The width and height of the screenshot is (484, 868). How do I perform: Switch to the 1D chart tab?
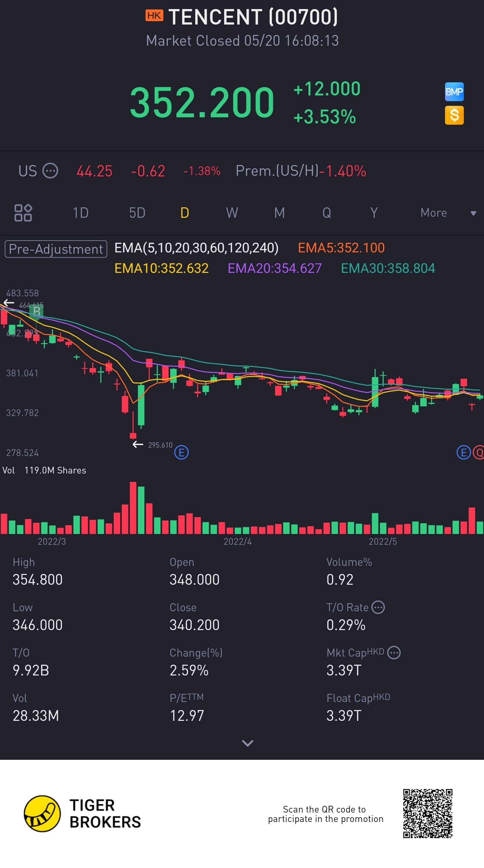point(81,213)
